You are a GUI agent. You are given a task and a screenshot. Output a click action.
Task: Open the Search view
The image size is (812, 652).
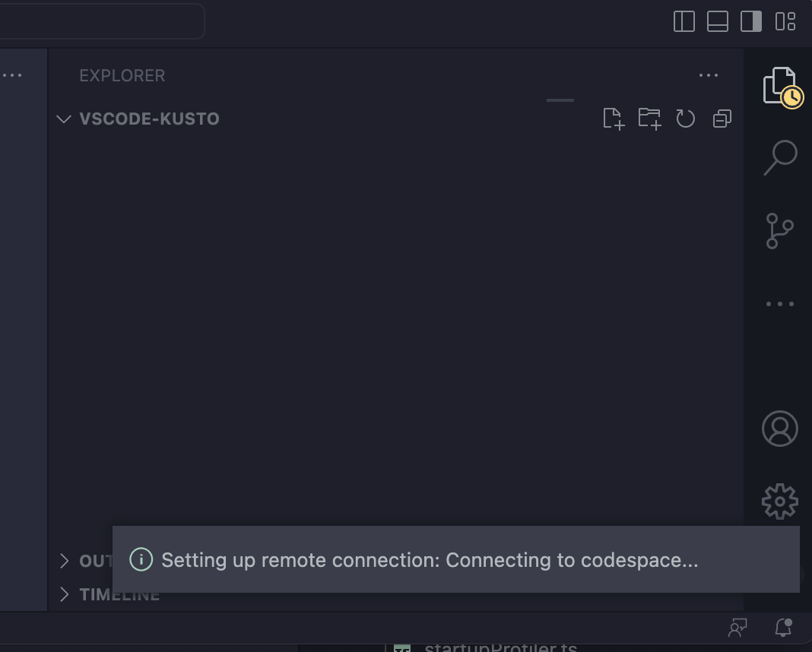click(779, 156)
